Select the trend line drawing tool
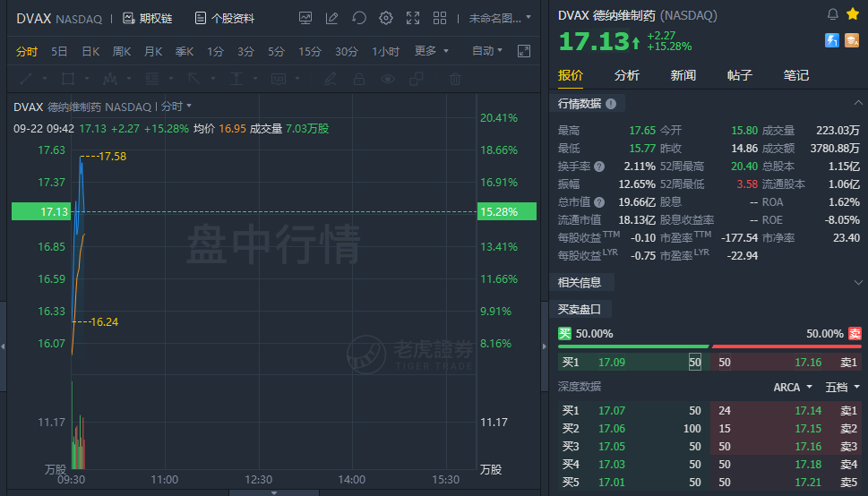868x496 pixels. pyautogui.click(x=26, y=79)
